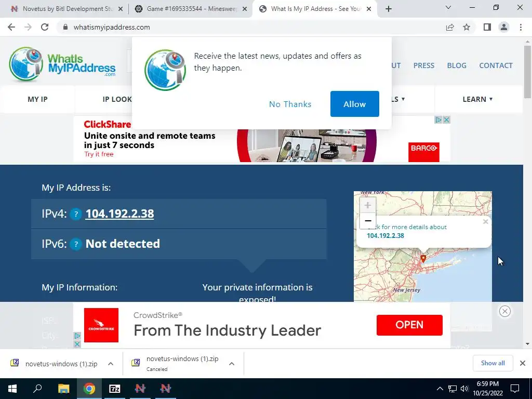Open Windows taskbar search

37,389
